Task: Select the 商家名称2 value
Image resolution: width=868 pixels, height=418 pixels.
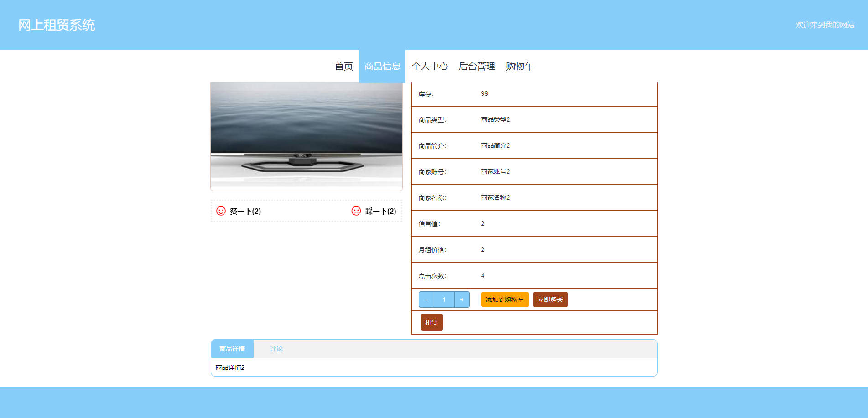Action: [x=495, y=197]
